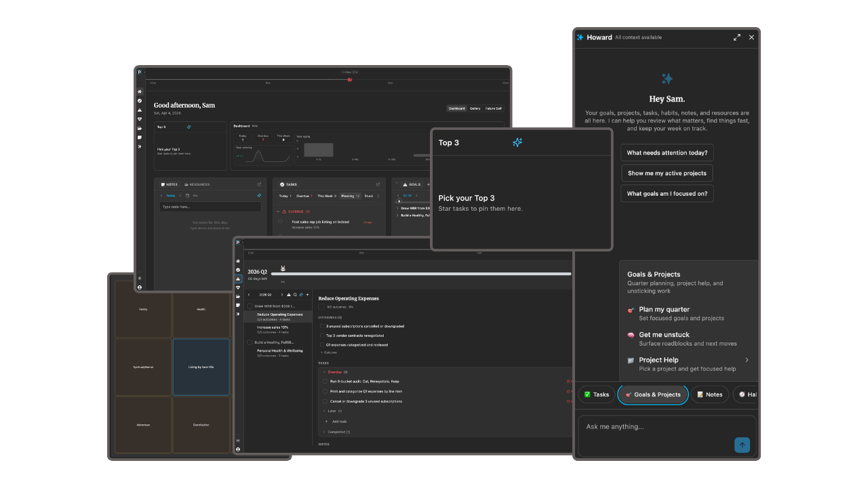Check 'Top 3 vendor contracts renegotiated' outcome

[322, 335]
